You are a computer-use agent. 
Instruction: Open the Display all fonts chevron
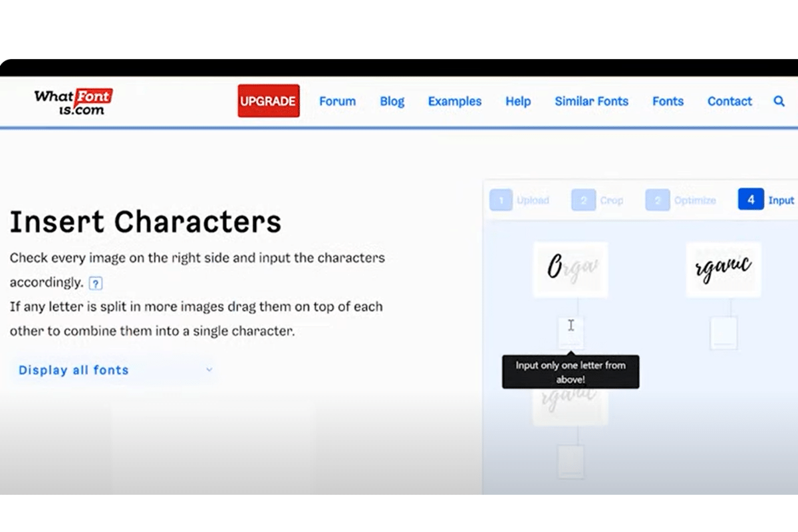[x=209, y=370]
